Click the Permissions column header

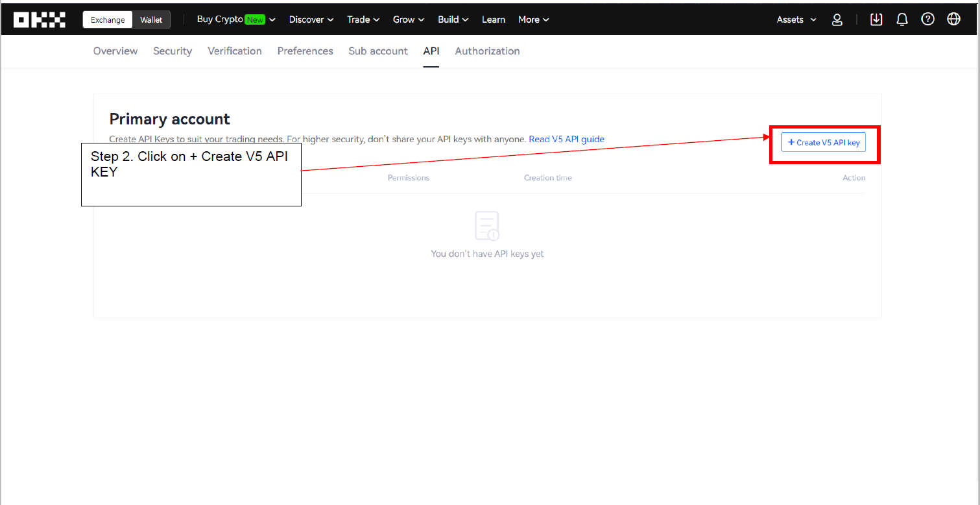click(x=409, y=178)
